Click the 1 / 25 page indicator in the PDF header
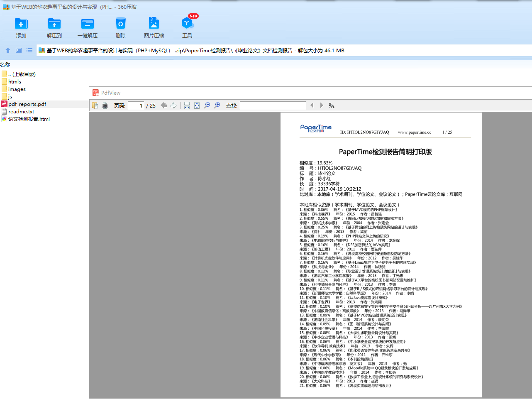Screen dimensions: 532x414 tap(447, 132)
